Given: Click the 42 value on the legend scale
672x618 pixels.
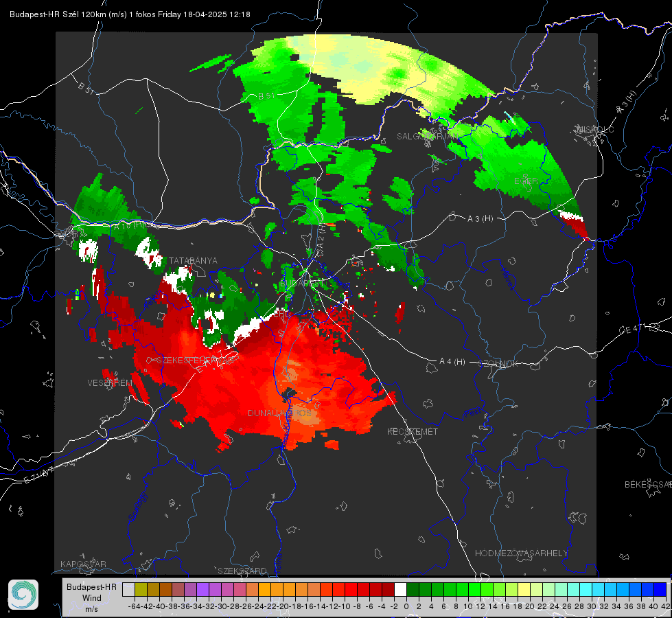Looking at the screenshot, I should (666, 606).
